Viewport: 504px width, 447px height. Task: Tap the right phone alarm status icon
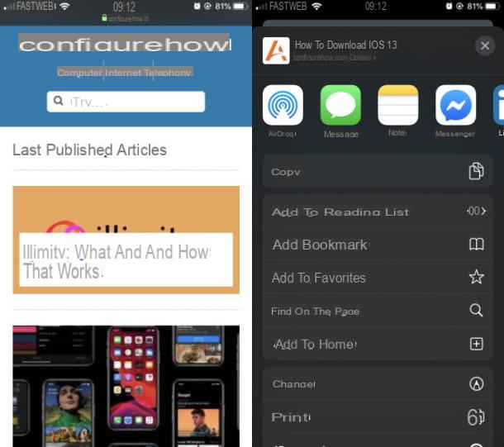click(449, 6)
